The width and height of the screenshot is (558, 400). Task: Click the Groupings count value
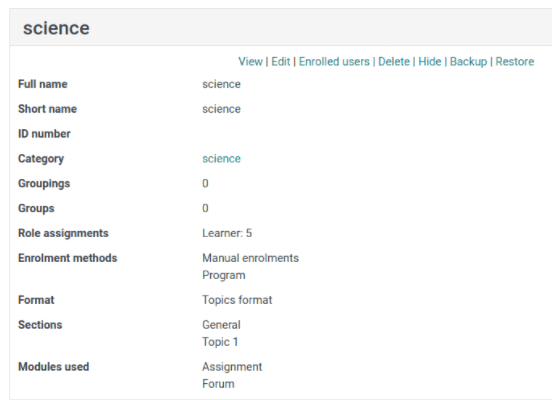pos(205,184)
